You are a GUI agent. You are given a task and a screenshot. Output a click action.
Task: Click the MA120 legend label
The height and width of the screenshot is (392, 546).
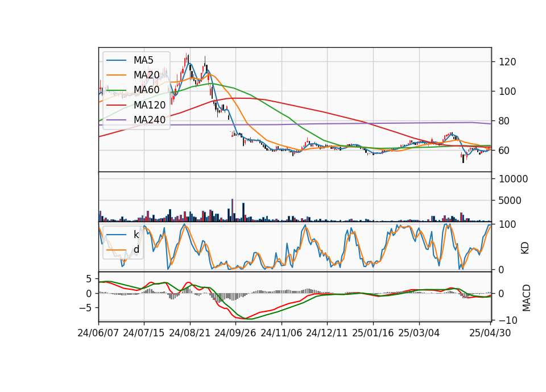click(150, 105)
